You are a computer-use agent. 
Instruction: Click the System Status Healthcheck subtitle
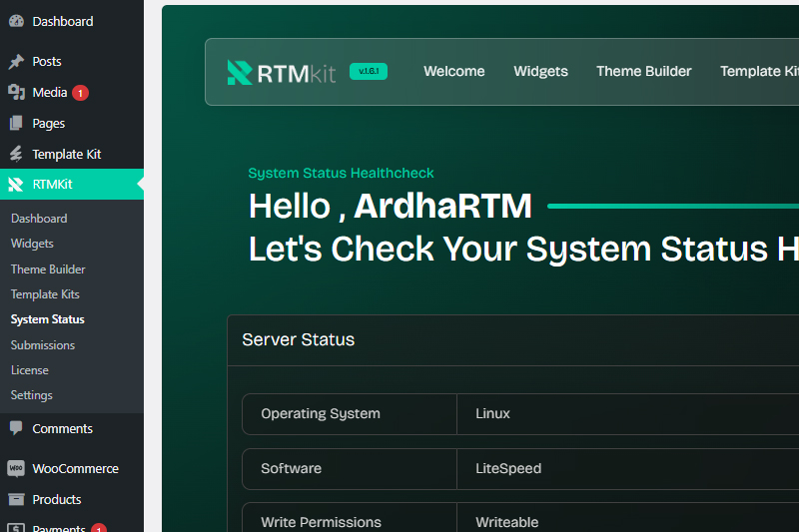pyautogui.click(x=341, y=173)
